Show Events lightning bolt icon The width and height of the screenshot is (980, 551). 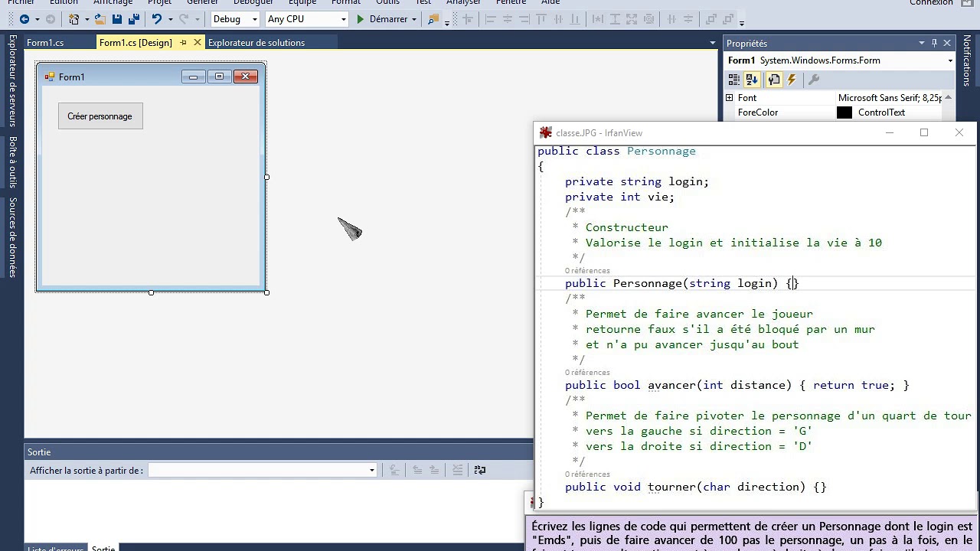792,79
